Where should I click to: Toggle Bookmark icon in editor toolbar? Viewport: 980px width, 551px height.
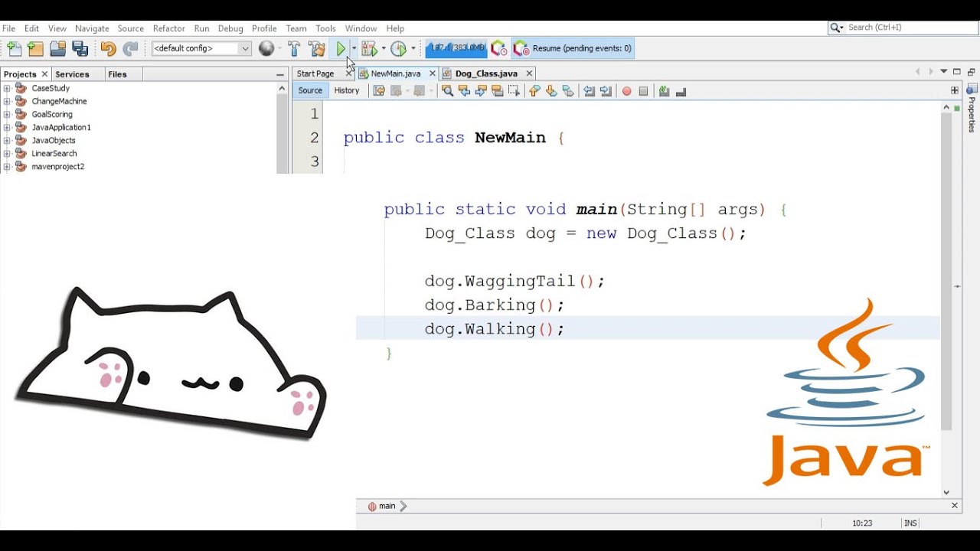567,91
